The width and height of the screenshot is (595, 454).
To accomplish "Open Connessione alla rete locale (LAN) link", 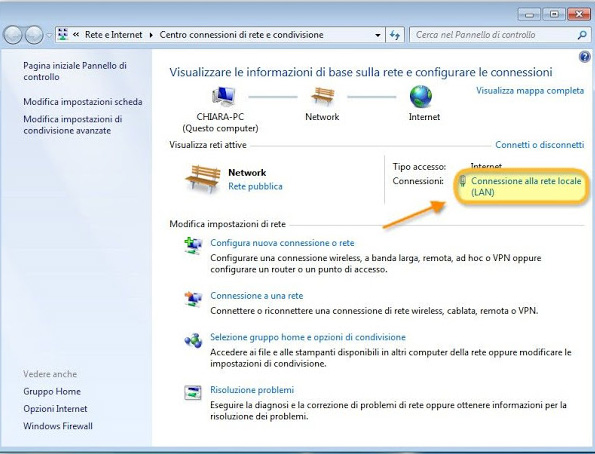I will pos(526,186).
